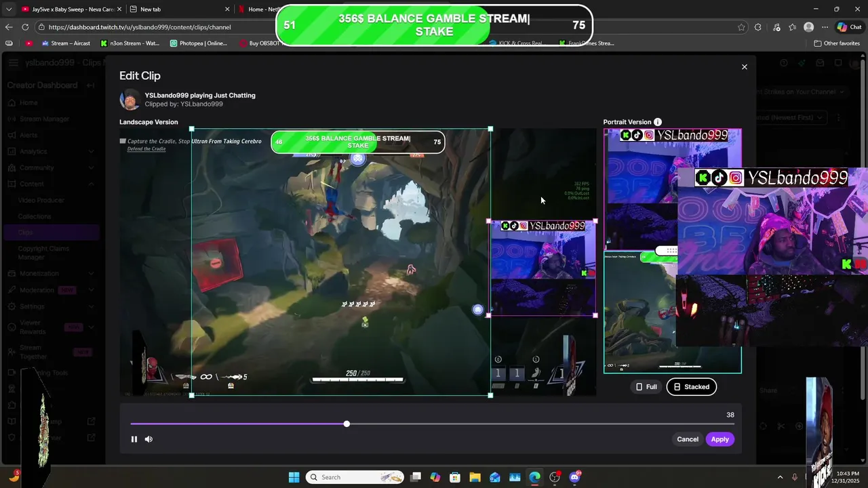
Task: Close the Edit Clip dialog
Action: pos(744,67)
